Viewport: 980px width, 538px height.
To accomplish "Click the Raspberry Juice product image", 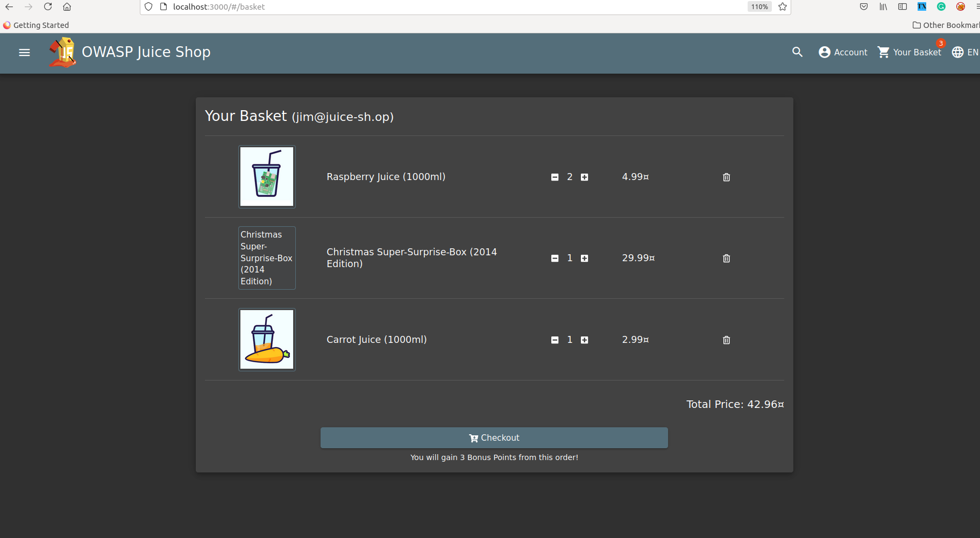I will [267, 176].
